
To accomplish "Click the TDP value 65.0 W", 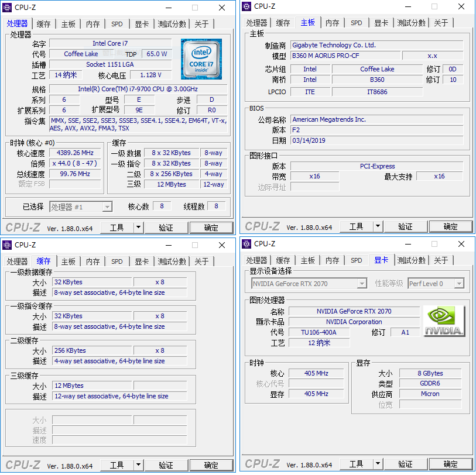I will [x=157, y=54].
